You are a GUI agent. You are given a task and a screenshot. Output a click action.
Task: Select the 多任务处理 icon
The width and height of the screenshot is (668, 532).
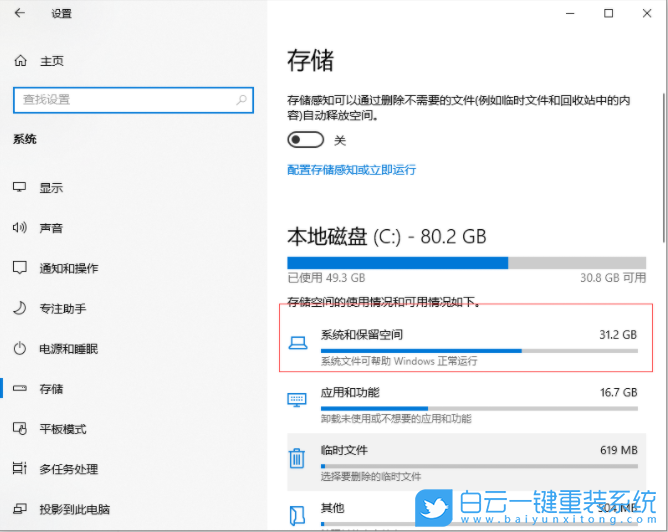[x=20, y=469]
